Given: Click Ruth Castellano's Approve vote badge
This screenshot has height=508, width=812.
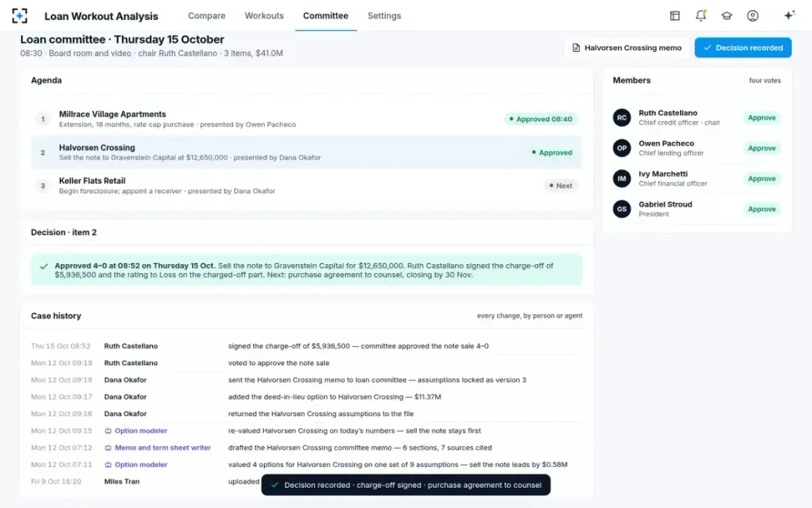Looking at the screenshot, I should 762,118.
